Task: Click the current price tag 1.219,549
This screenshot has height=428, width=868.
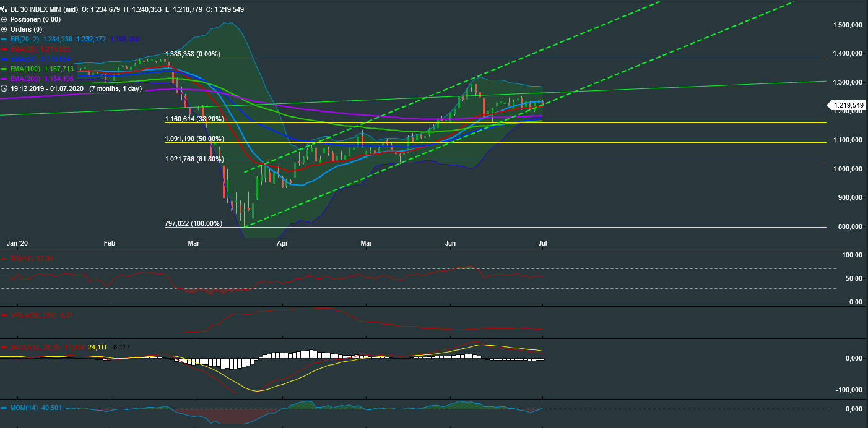Action: pyautogui.click(x=847, y=105)
